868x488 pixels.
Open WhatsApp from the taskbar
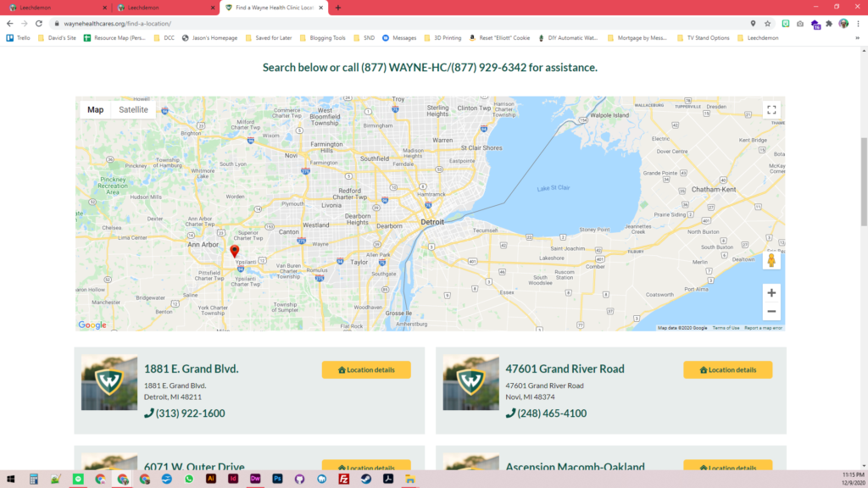[x=189, y=480]
